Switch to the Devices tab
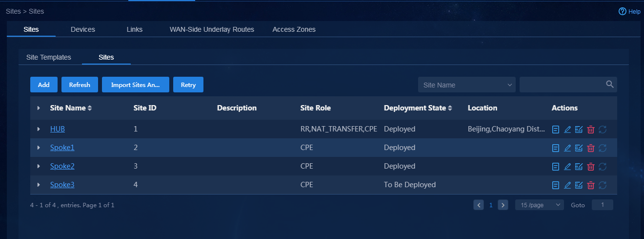Screen dimensions: 644x239 (83, 29)
